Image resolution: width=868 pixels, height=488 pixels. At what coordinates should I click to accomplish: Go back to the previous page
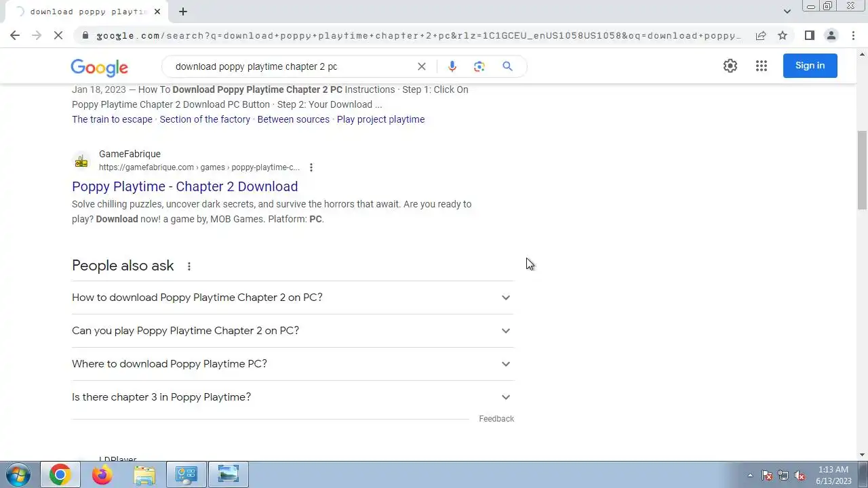pyautogui.click(x=15, y=35)
